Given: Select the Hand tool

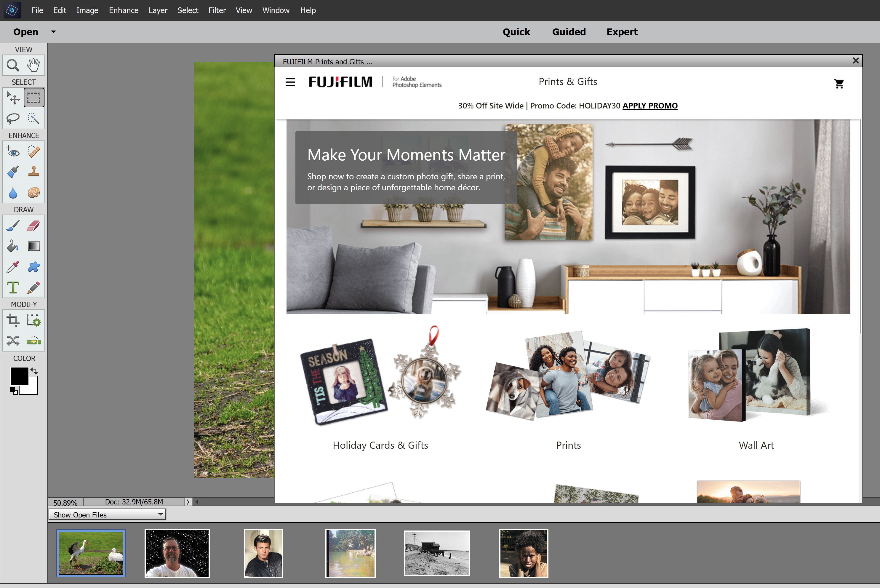Looking at the screenshot, I should click(x=33, y=65).
